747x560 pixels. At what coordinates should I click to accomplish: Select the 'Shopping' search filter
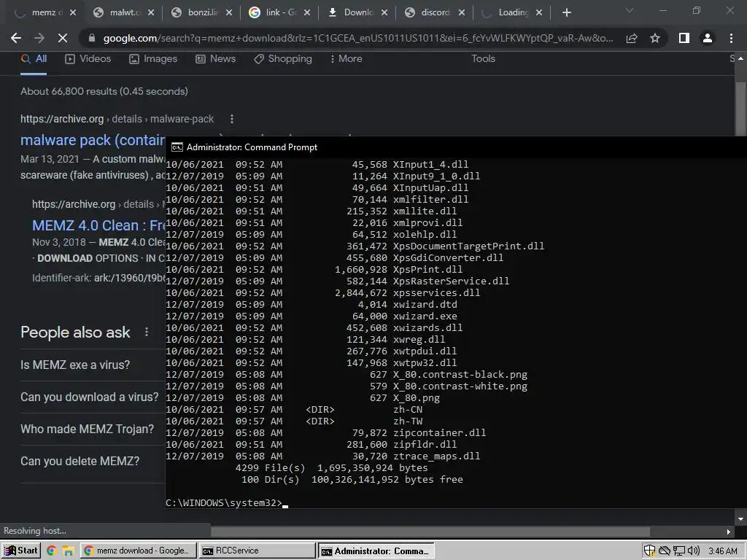pyautogui.click(x=283, y=58)
